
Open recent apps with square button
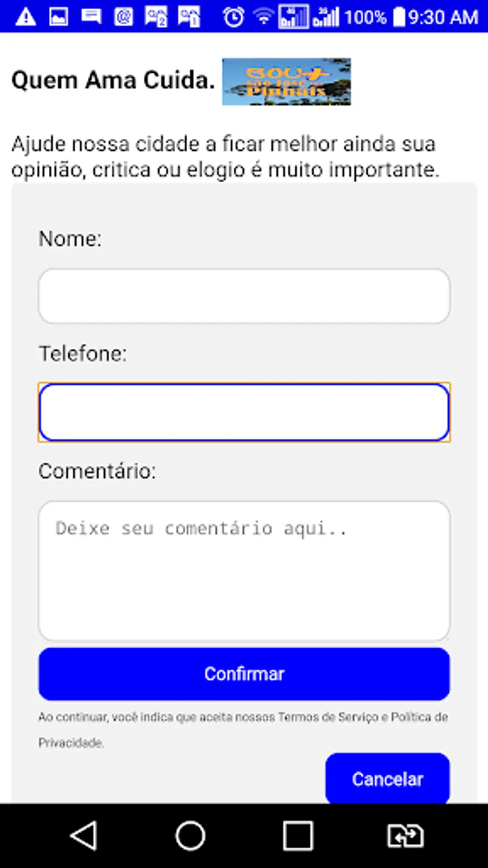[298, 835]
